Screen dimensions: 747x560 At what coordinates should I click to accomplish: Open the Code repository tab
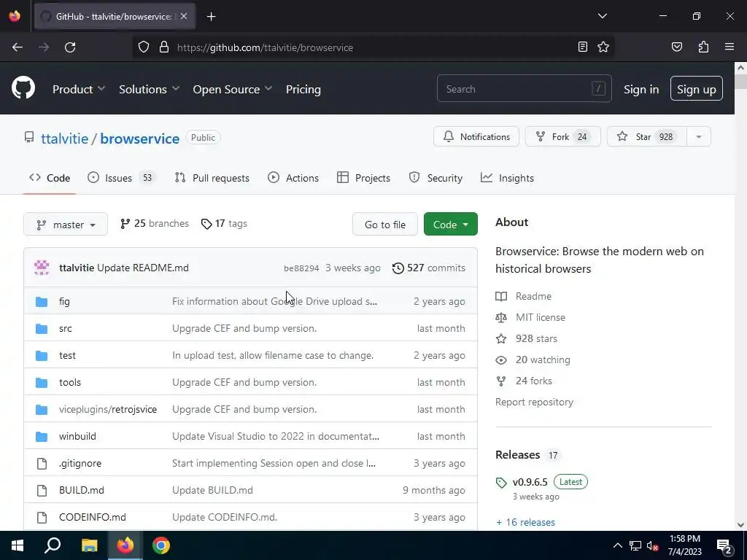tap(50, 178)
